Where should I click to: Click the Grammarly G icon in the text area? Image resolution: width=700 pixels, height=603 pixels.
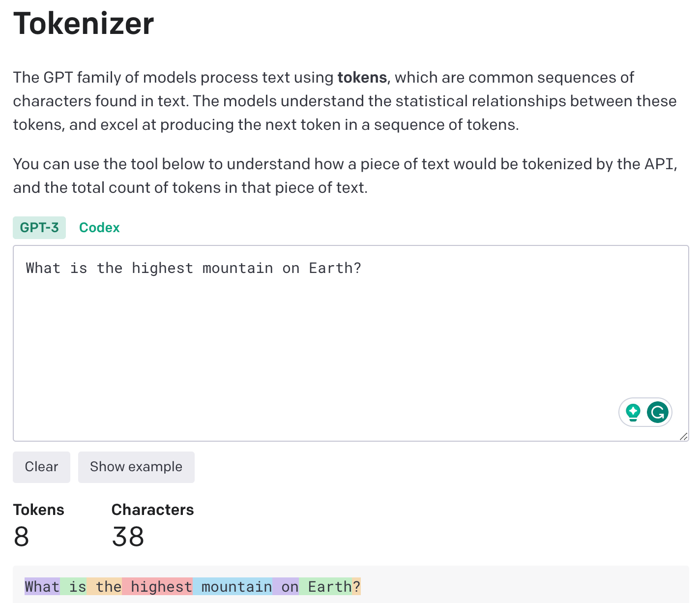[658, 412]
